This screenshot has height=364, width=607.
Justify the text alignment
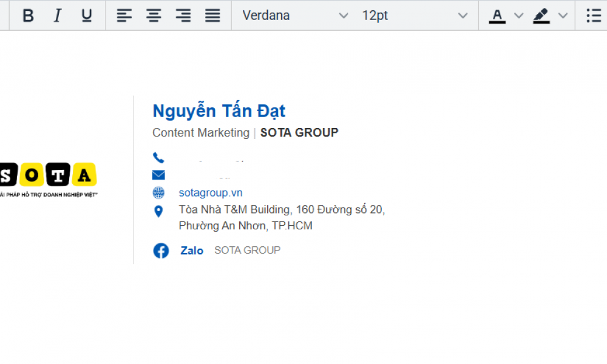click(212, 16)
